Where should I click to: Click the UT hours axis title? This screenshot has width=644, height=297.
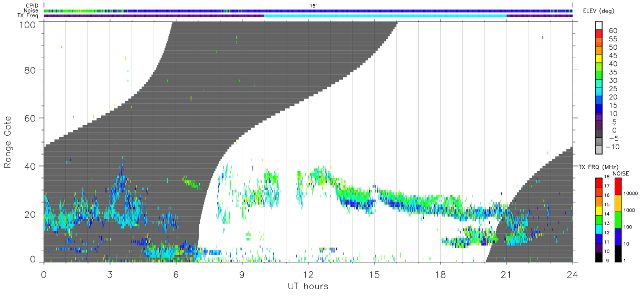point(308,286)
